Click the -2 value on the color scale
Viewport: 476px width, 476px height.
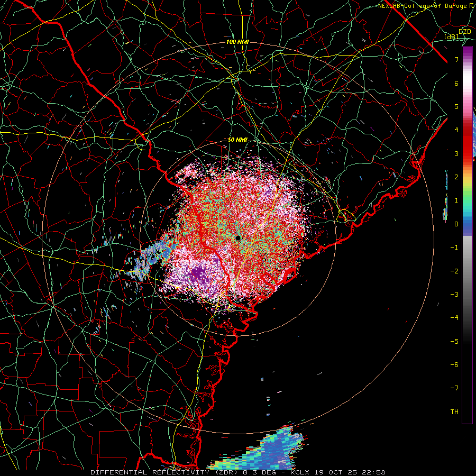(454, 271)
